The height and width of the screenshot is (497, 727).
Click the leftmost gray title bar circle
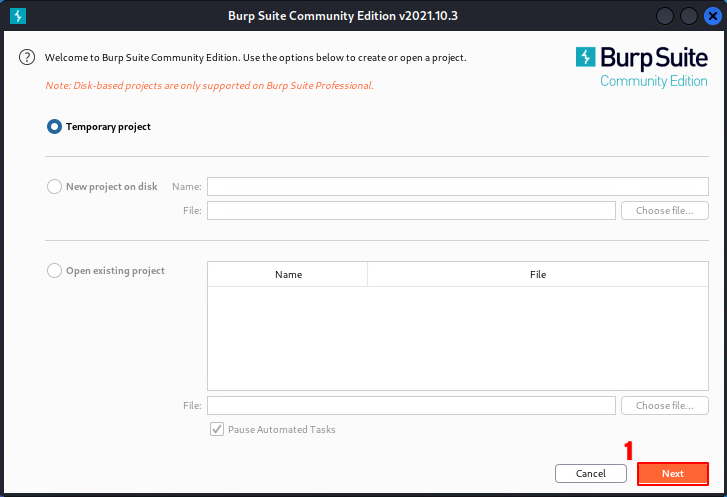pos(667,16)
